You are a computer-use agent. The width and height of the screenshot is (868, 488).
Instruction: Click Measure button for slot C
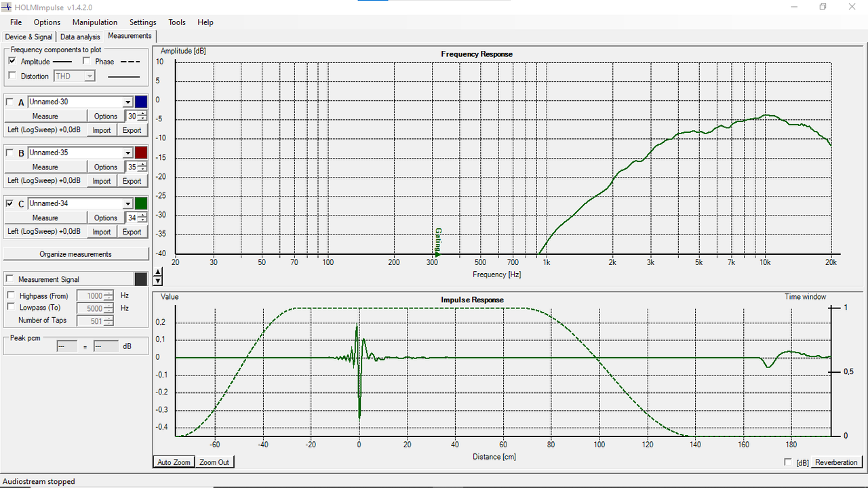pos(45,218)
